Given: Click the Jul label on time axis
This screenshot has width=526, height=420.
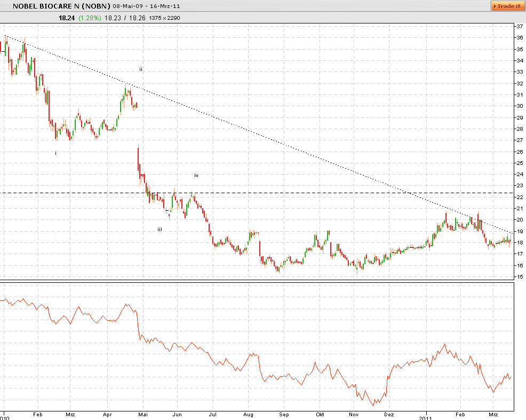Looking at the screenshot, I should 213,415.
